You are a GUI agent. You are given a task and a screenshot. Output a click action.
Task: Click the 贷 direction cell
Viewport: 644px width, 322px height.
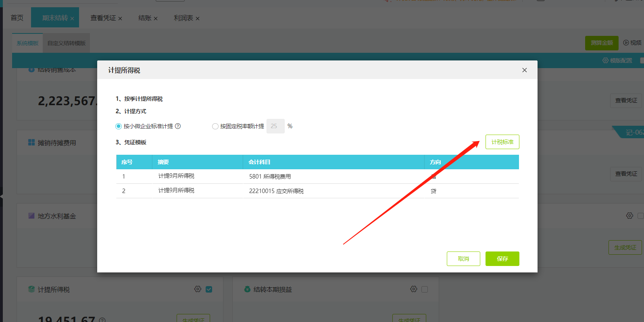[434, 191]
